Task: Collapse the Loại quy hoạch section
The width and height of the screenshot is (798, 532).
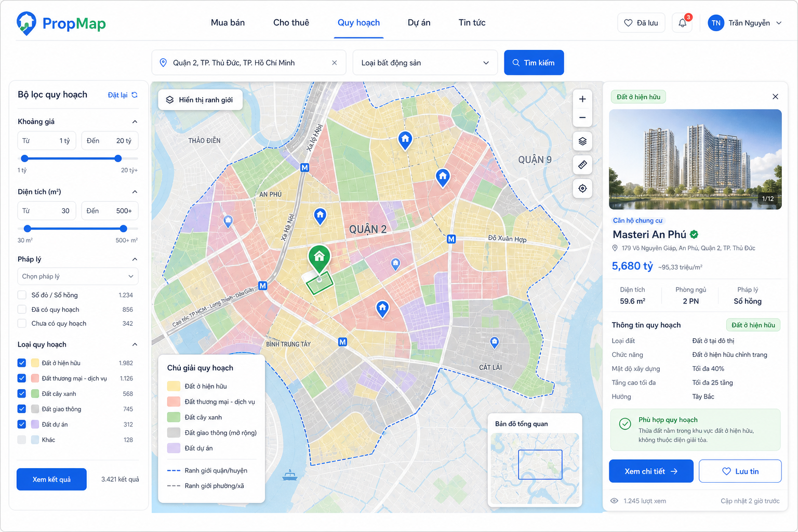Action: click(x=135, y=344)
